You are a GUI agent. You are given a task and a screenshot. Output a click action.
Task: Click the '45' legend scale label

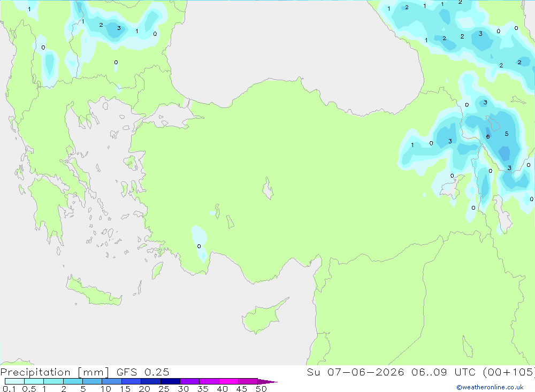242,389
